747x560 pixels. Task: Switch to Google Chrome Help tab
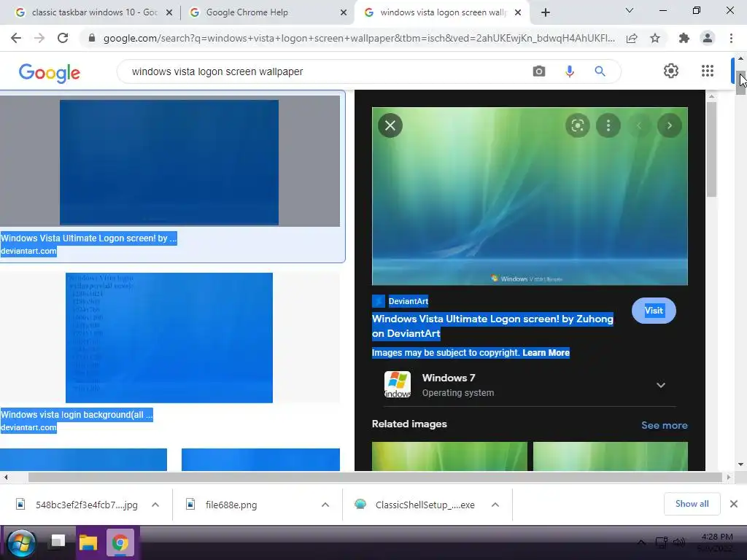pos(267,12)
